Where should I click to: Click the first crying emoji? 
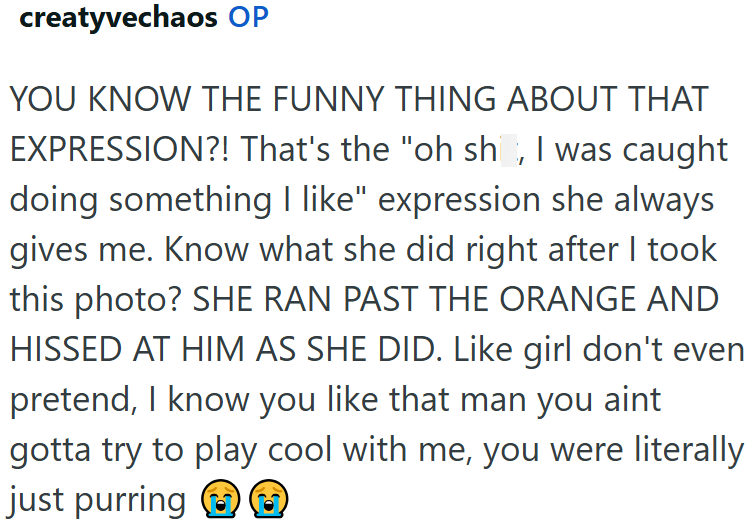pyautogui.click(x=221, y=498)
